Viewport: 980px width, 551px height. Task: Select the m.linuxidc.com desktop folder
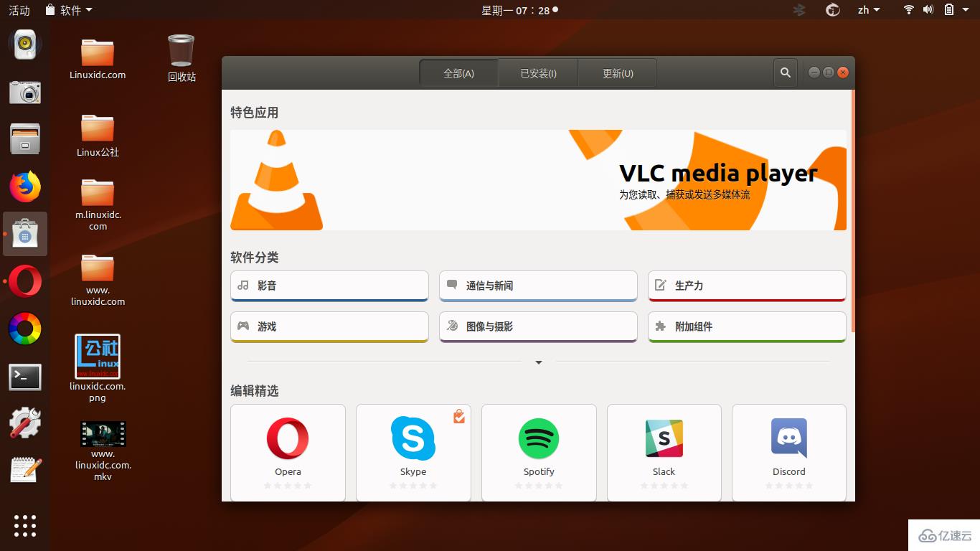point(98,204)
